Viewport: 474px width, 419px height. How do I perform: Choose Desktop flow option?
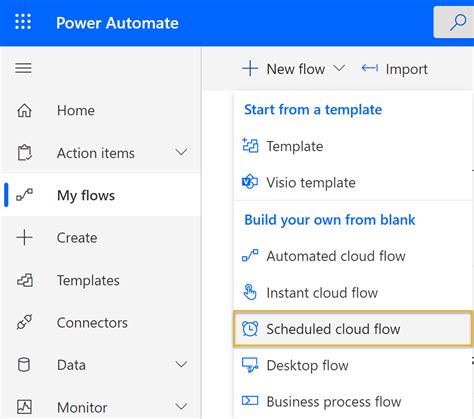(353, 365)
